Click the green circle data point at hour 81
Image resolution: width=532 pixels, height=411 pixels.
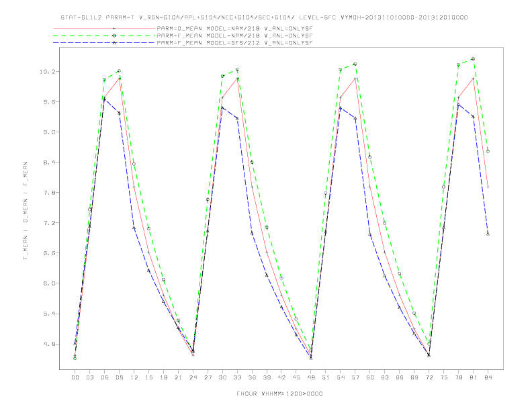[473, 58]
